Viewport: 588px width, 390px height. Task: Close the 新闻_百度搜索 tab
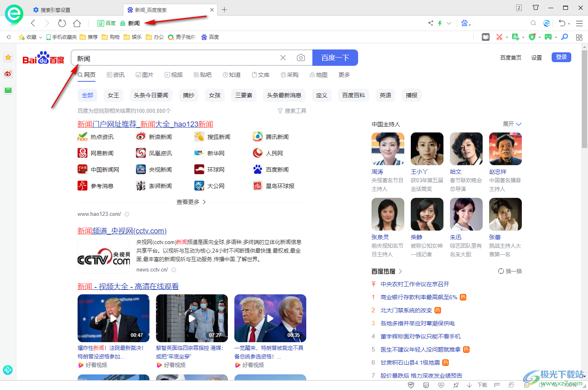212,10
